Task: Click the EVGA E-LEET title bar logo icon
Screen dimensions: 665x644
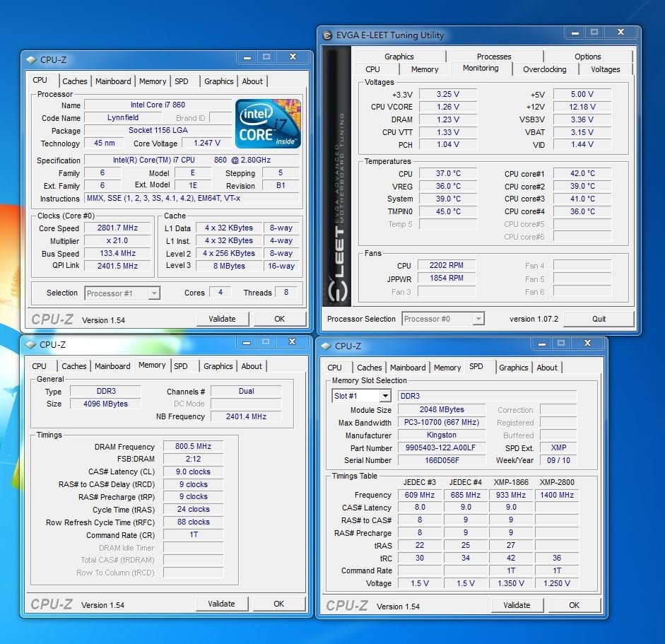Action: pos(327,35)
